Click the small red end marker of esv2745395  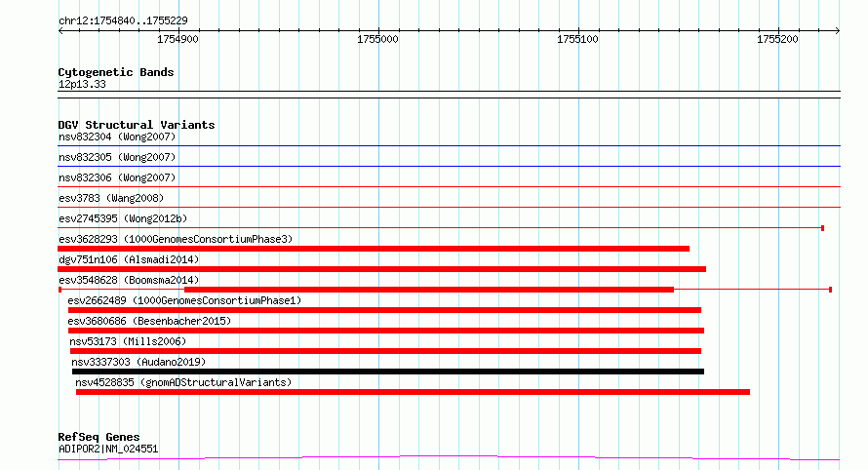(x=822, y=228)
